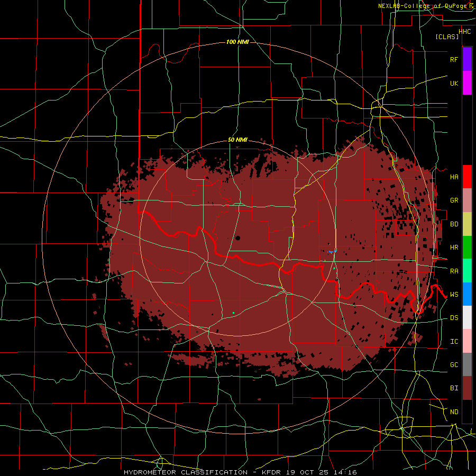Click the RF purple legend swatch

click(x=467, y=59)
